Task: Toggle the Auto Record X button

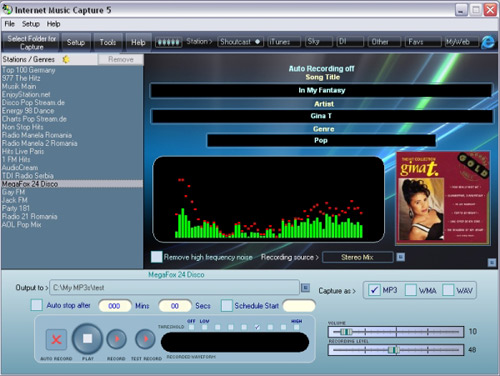Action: point(56,340)
